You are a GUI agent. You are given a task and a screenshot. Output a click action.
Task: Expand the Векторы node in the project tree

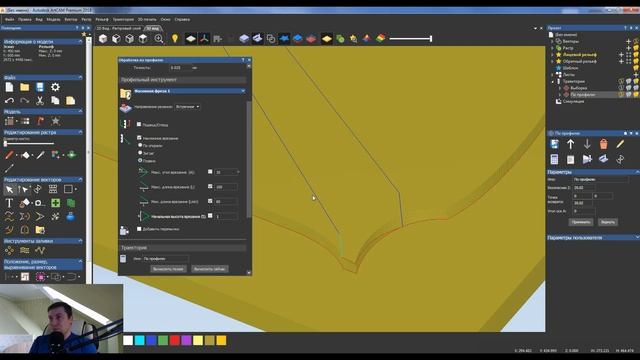point(552,41)
